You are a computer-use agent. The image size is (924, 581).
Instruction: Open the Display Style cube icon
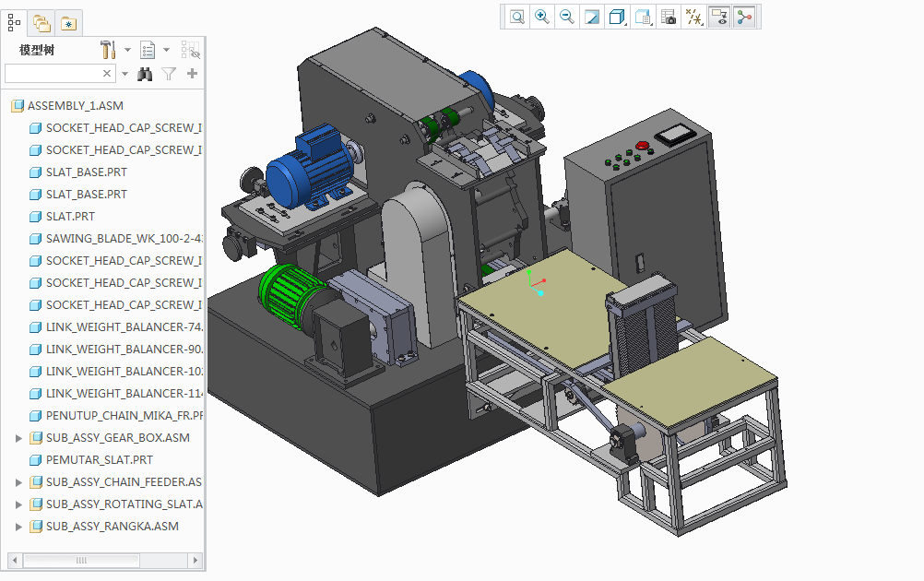[618, 17]
